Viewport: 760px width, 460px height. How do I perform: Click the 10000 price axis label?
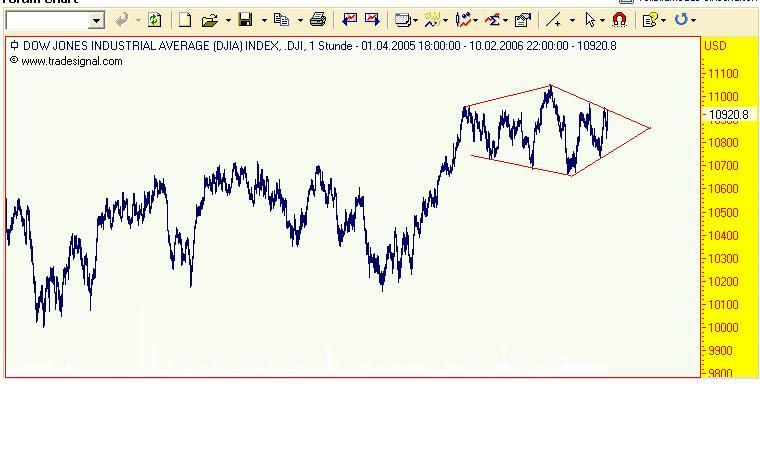pos(723,328)
